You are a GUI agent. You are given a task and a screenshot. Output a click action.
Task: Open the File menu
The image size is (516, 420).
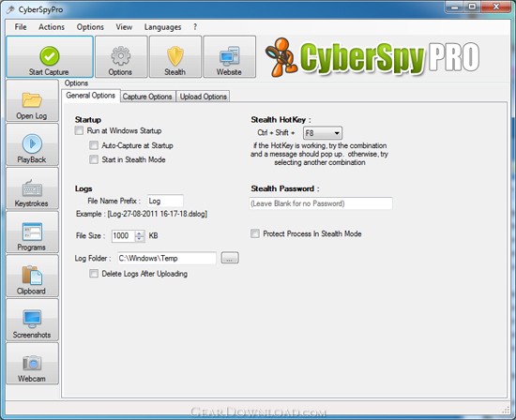point(21,27)
